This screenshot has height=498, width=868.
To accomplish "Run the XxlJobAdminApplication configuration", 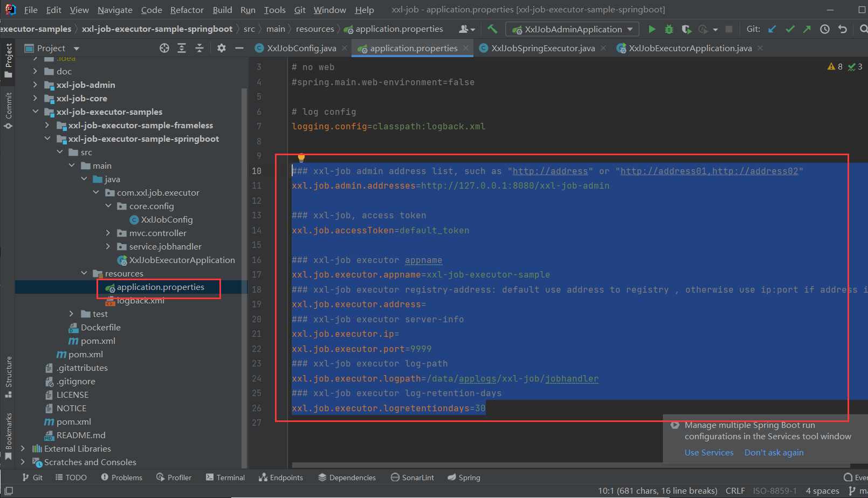I will pyautogui.click(x=652, y=29).
